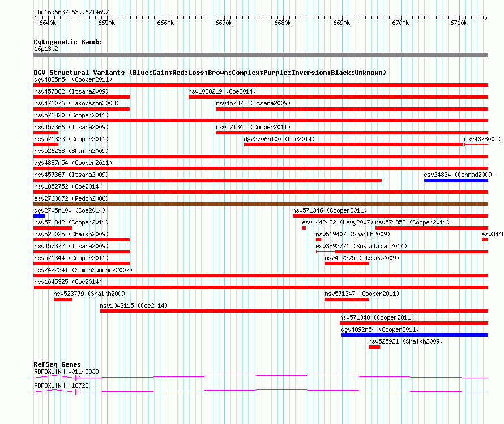The width and height of the screenshot is (504, 424).
Task: Open the dgv4887n54 (Cooper2011) label
Action: [73, 163]
